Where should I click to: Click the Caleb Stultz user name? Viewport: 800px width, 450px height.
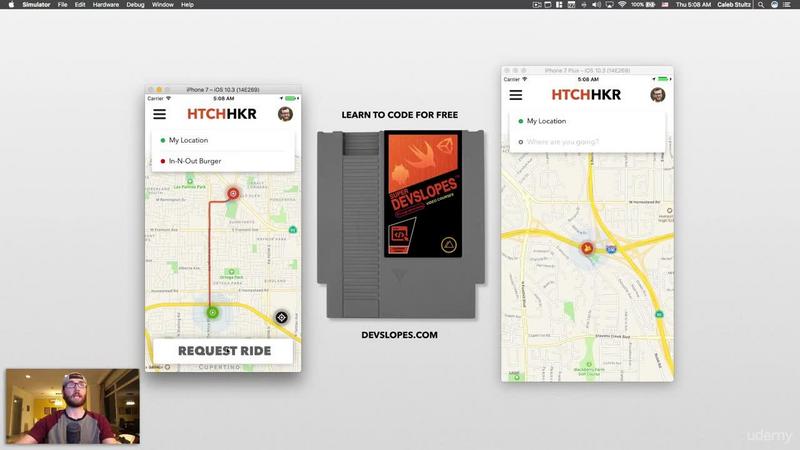point(734,5)
